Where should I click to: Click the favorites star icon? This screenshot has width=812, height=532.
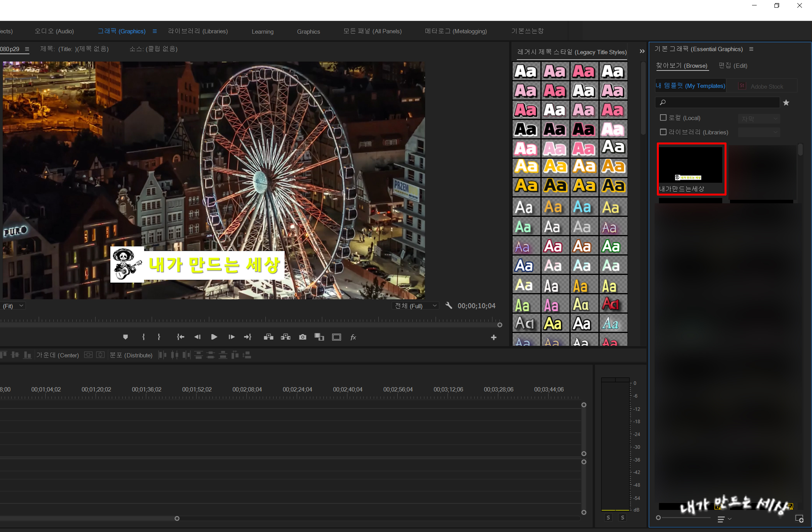786,103
